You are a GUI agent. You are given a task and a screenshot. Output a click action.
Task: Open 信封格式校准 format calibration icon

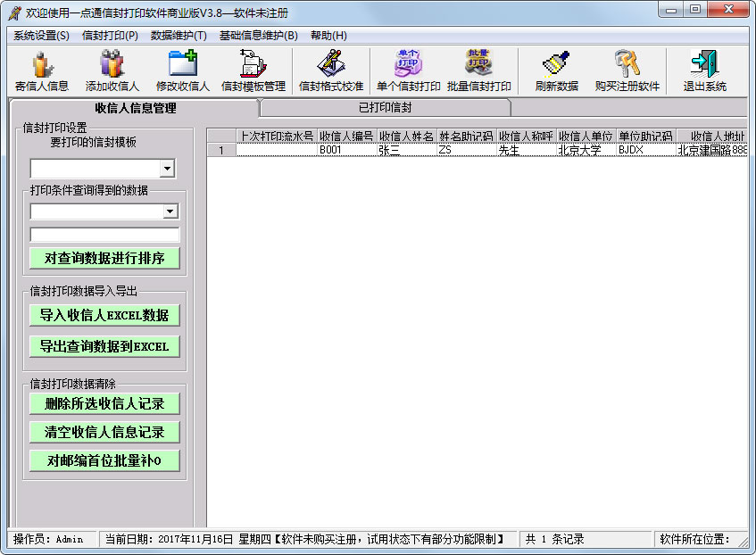click(x=331, y=70)
